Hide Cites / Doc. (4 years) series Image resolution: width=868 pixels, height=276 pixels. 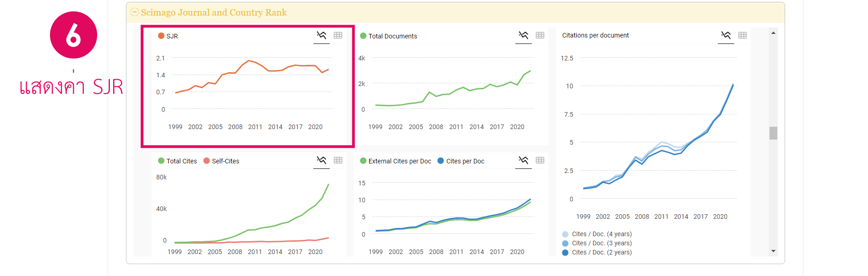[x=597, y=234]
